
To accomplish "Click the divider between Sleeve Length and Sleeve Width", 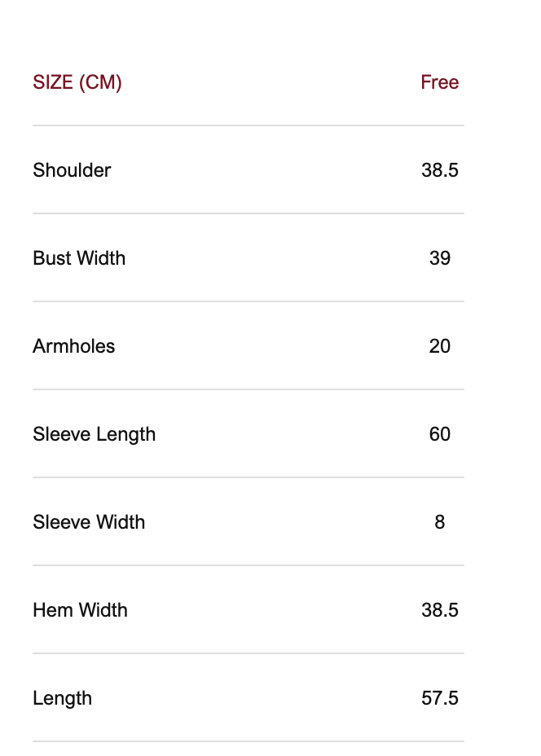I will coord(249,477).
